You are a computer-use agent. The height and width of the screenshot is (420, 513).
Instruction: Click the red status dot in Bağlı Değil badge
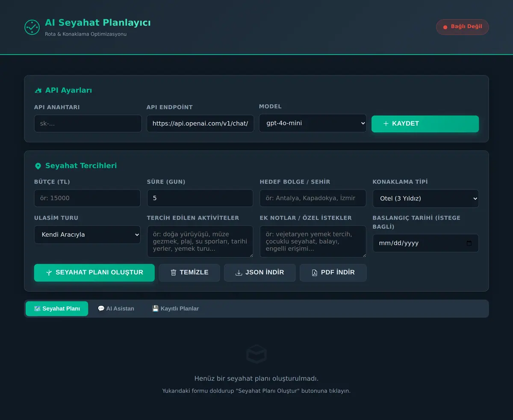point(445,27)
